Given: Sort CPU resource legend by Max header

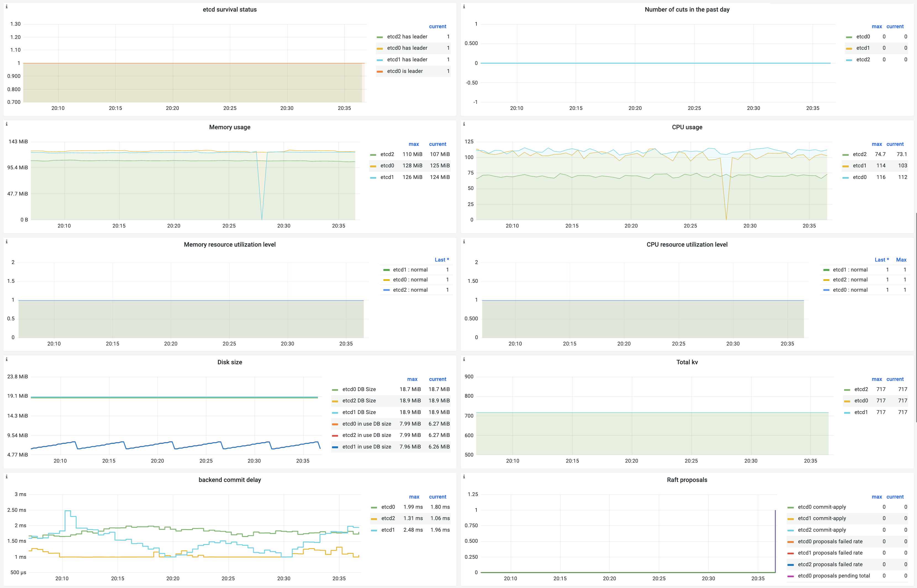Looking at the screenshot, I should coord(901,260).
